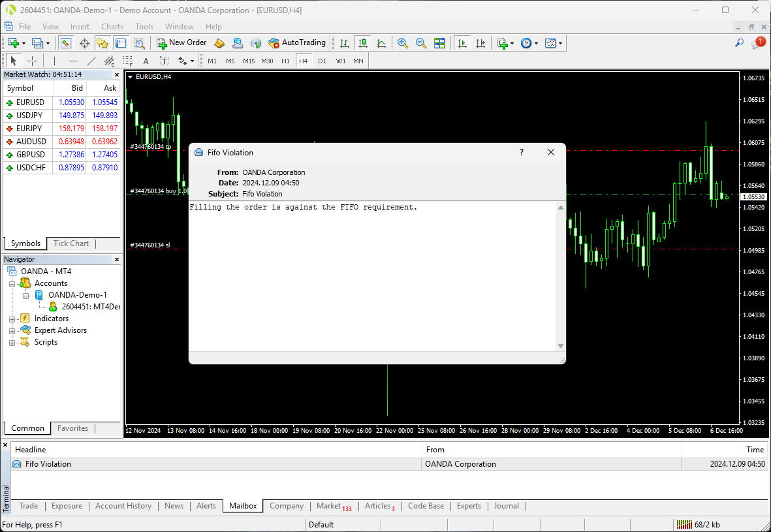Open the Tools menu
The width and height of the screenshot is (771, 532).
[x=144, y=27]
